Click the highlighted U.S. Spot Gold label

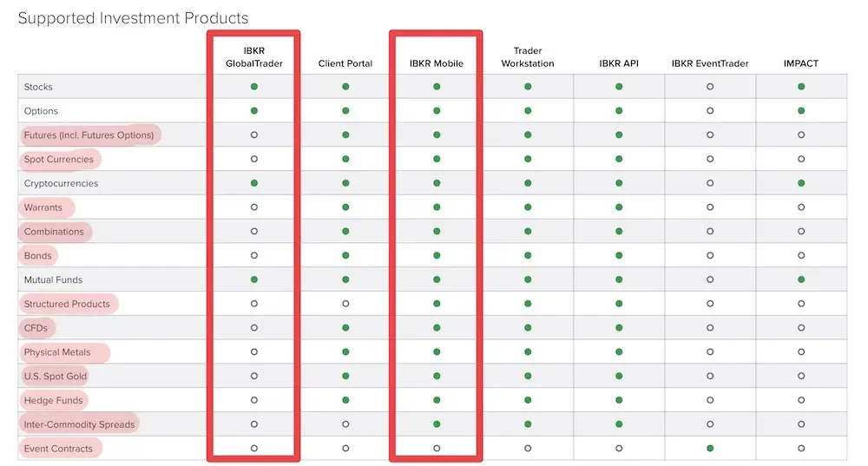point(56,377)
